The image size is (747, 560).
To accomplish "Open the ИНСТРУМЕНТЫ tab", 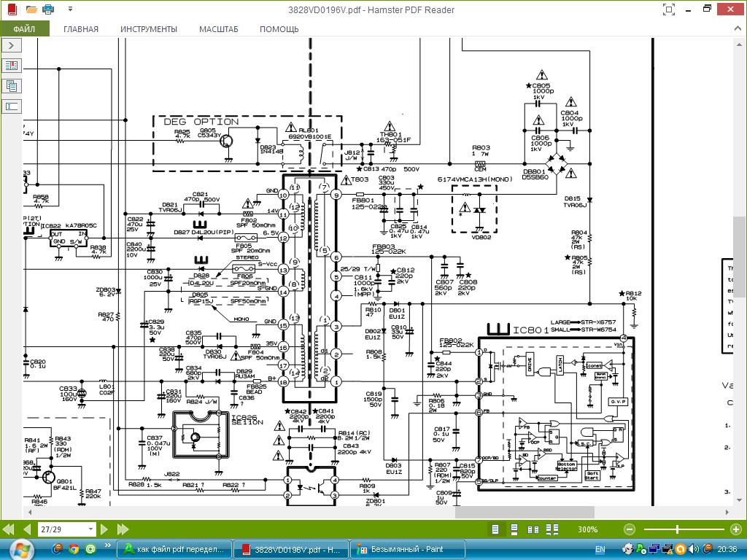I will (x=149, y=29).
